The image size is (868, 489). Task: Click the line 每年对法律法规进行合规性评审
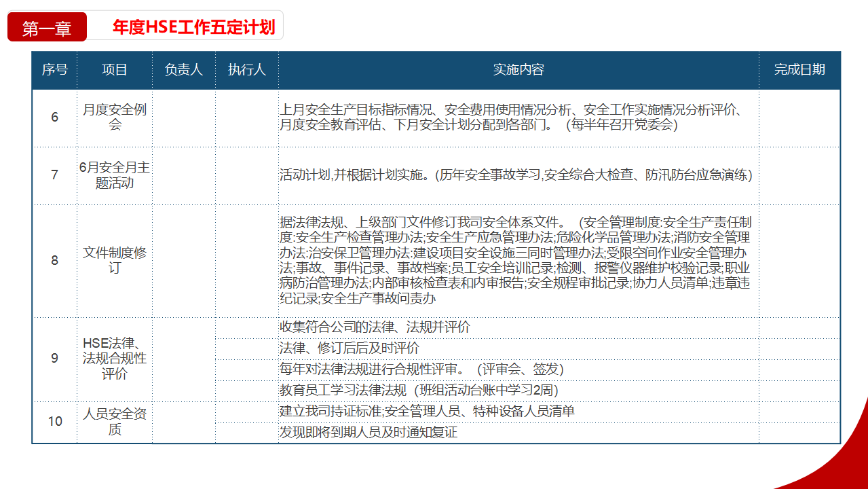[421, 369]
